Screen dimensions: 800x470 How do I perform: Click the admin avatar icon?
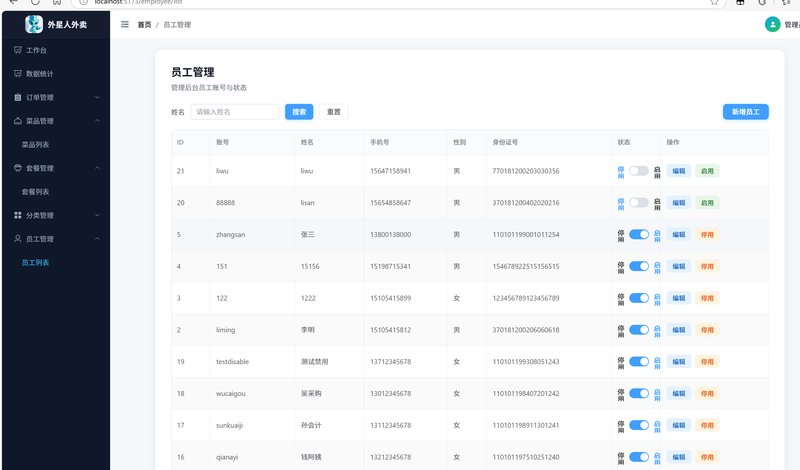(772, 24)
